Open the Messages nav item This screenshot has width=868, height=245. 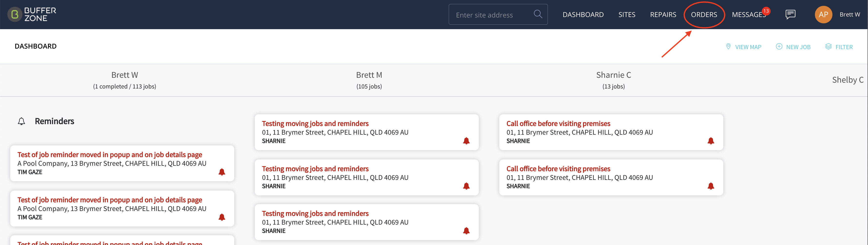pos(748,15)
